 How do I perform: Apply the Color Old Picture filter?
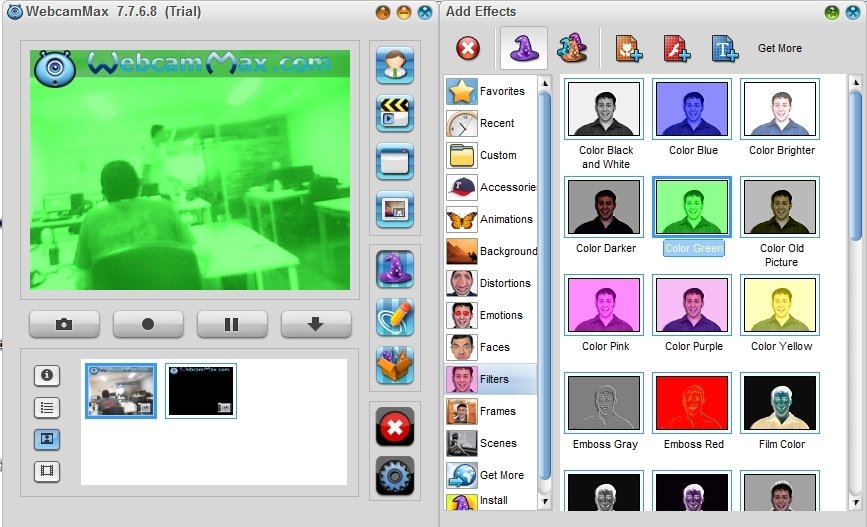pos(780,207)
